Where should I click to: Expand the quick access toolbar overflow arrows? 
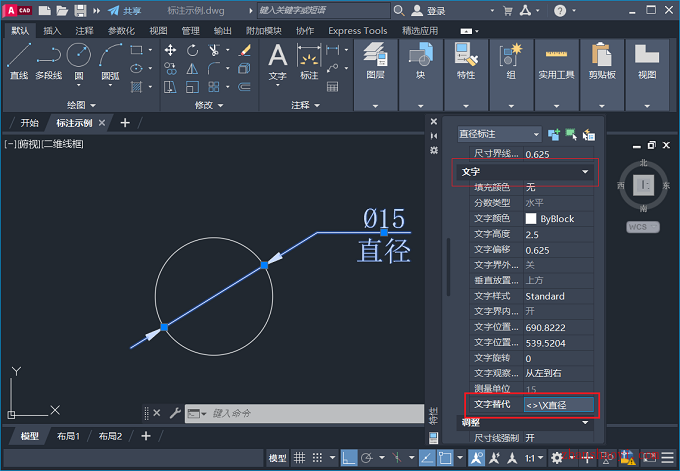click(x=96, y=10)
